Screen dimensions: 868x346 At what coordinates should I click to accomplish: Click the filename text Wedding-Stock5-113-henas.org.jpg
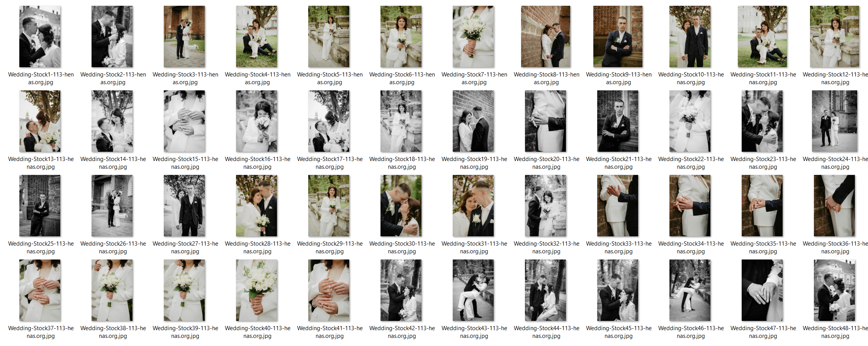click(x=330, y=78)
